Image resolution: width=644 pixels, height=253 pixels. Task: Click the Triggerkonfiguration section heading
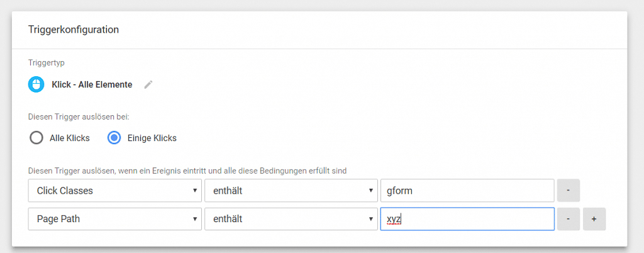pyautogui.click(x=74, y=30)
